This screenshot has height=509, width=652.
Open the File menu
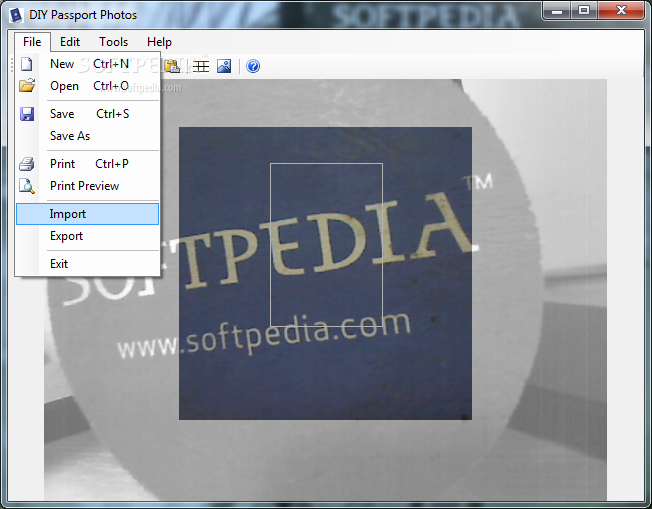(32, 42)
